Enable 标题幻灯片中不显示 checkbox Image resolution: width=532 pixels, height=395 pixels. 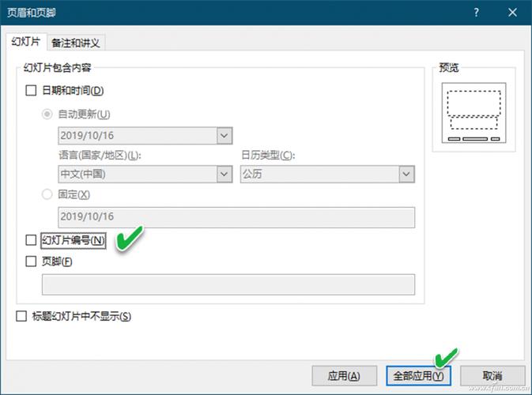[x=21, y=316]
